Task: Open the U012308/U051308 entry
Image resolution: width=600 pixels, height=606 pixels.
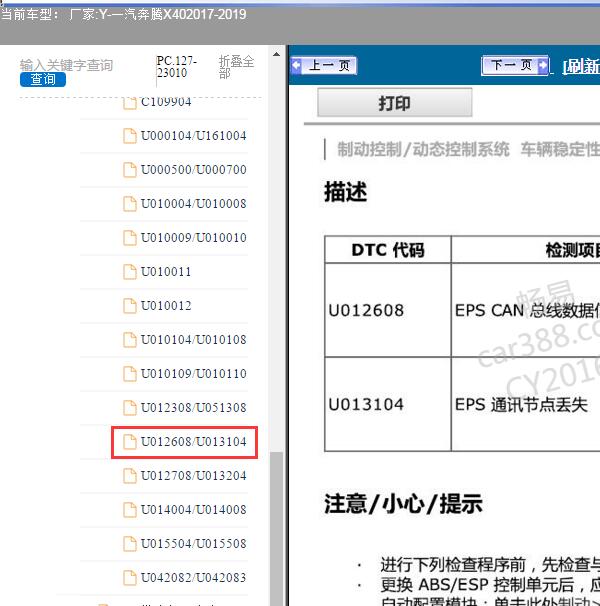Action: 193,408
